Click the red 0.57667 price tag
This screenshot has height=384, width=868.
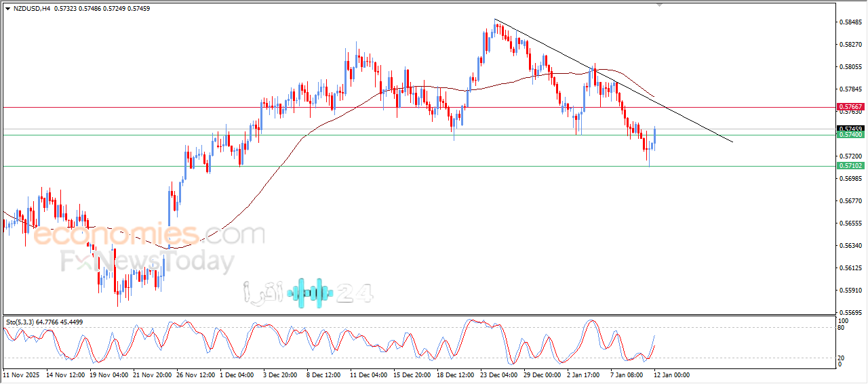[850, 107]
